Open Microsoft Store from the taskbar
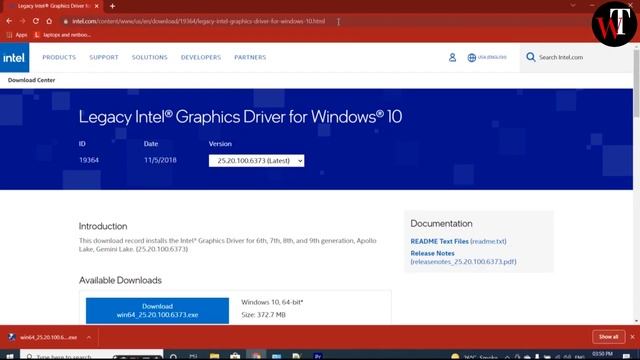Image resolution: width=640 pixels, height=360 pixels. coord(235,356)
